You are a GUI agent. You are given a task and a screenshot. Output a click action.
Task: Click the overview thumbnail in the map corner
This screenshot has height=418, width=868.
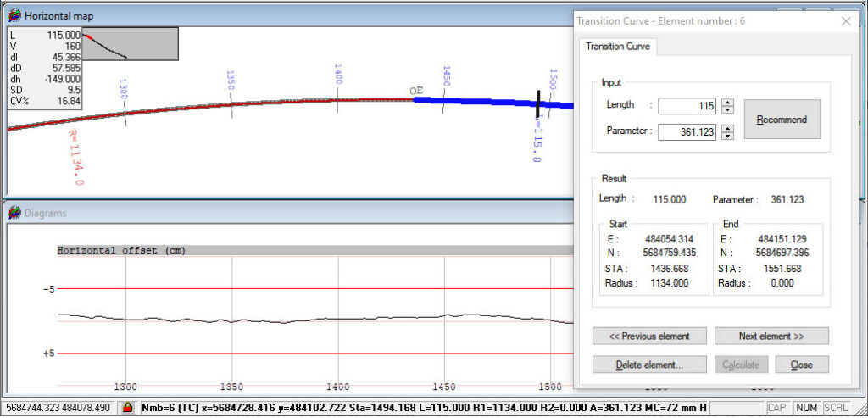[130, 44]
